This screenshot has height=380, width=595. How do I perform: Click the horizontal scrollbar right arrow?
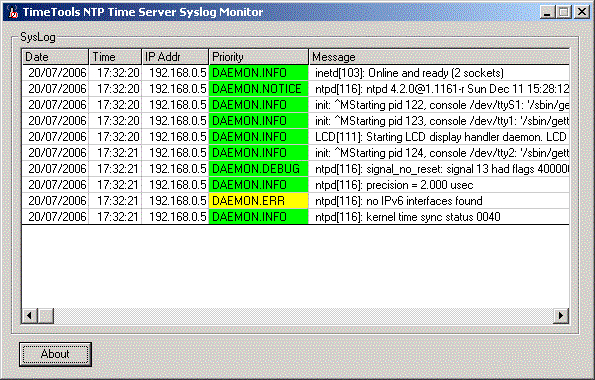(561, 315)
